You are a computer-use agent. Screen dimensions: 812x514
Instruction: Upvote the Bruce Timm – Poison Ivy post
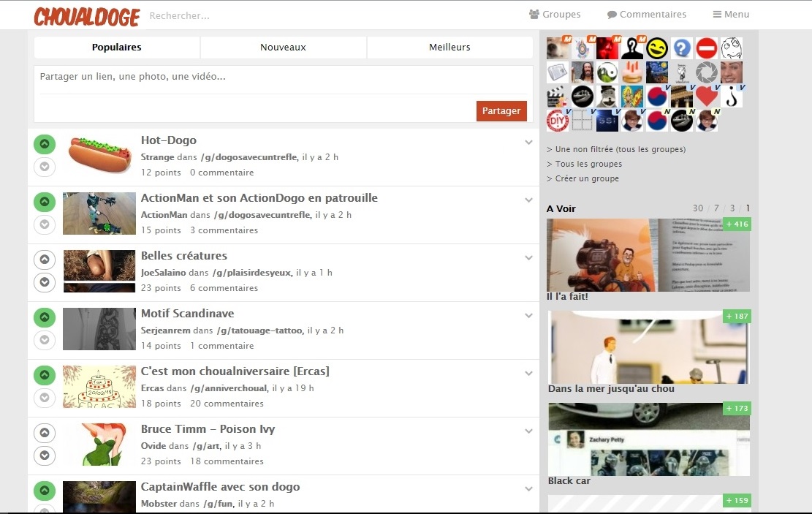point(45,433)
